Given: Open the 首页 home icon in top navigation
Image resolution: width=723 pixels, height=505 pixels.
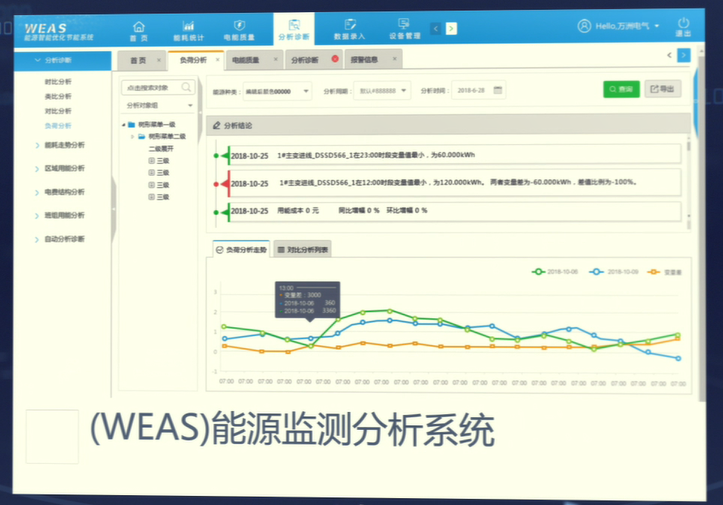Looking at the screenshot, I should coord(139,27).
